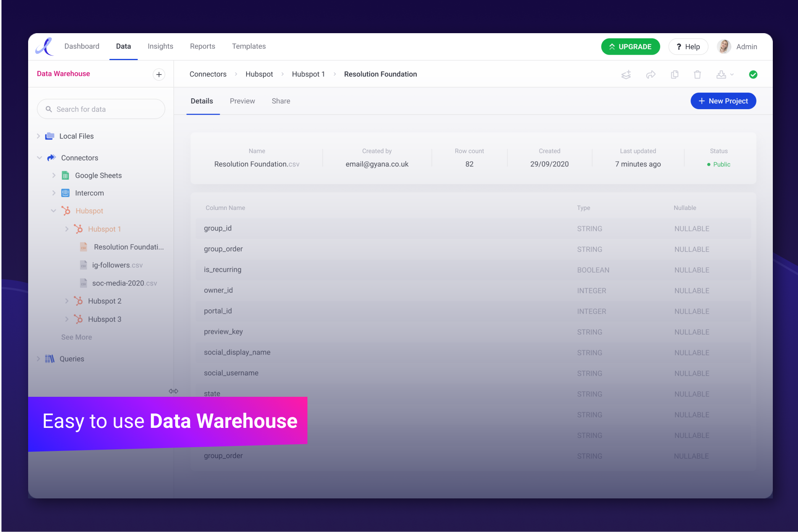Click the Intercom icon in sidebar
The image size is (798, 532).
[x=65, y=193]
